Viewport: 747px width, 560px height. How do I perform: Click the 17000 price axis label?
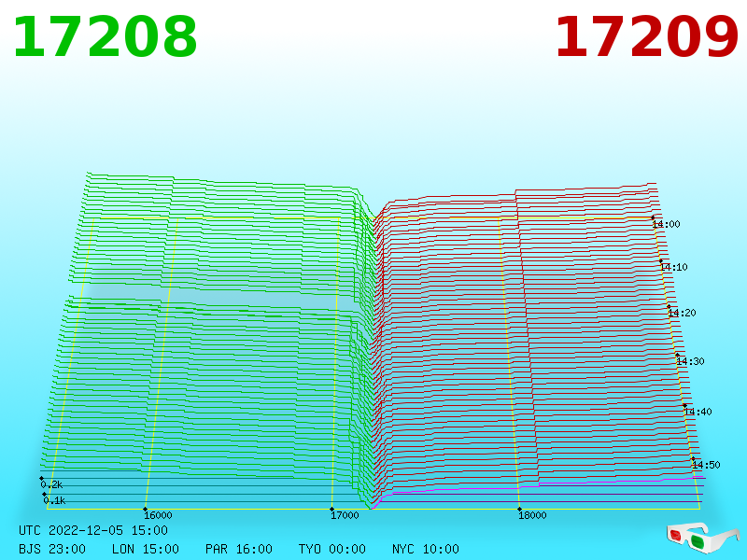(x=345, y=515)
